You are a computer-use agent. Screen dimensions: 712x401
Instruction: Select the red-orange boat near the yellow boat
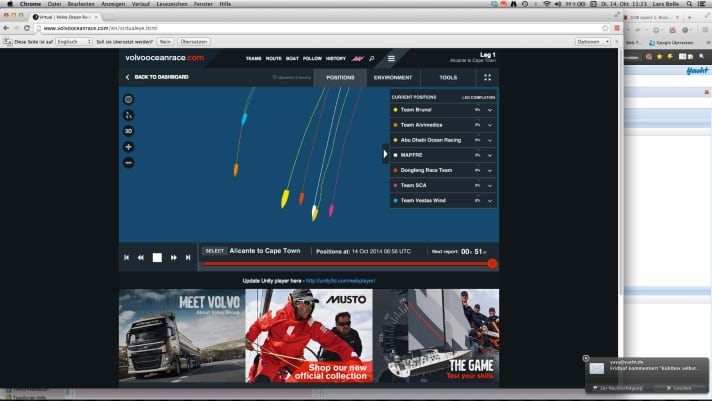[x=301, y=198]
